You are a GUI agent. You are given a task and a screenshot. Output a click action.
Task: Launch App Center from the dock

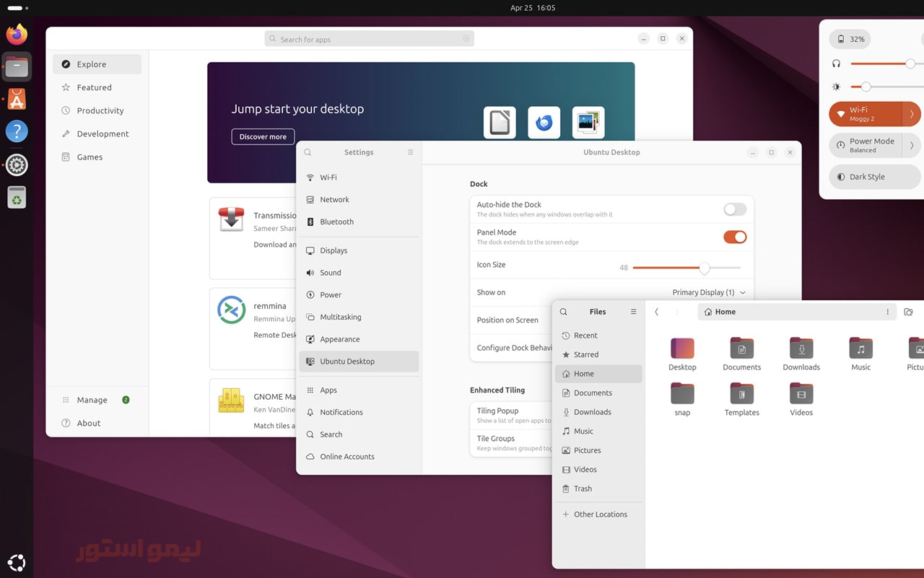17,99
